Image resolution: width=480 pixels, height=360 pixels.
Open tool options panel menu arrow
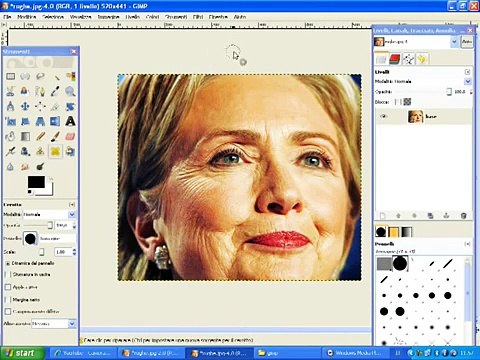coord(72,204)
